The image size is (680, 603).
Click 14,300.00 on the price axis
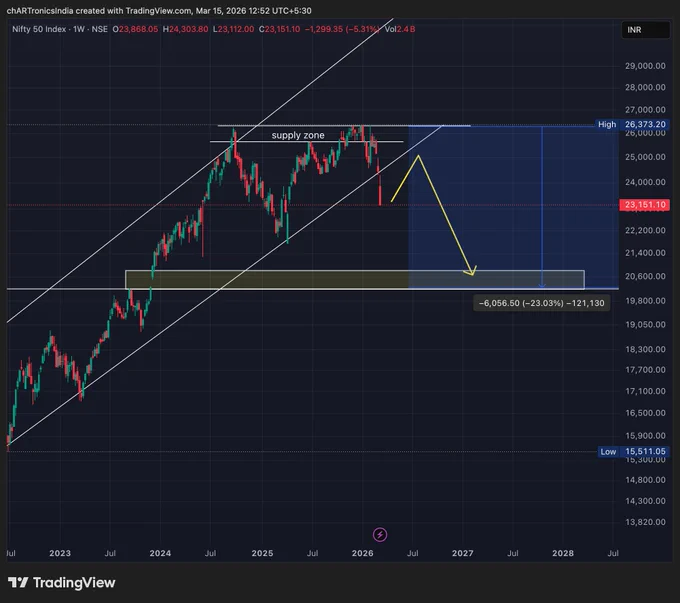(645, 501)
